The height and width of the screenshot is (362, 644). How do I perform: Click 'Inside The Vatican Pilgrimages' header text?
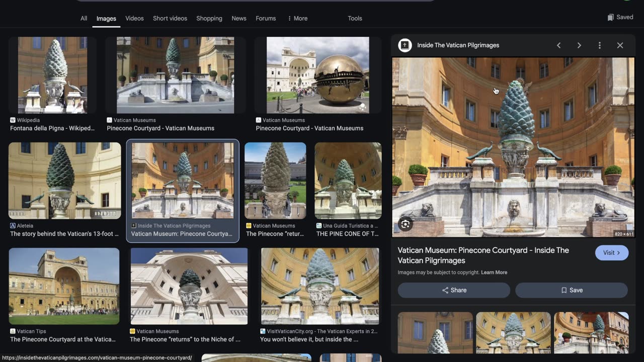(458, 45)
